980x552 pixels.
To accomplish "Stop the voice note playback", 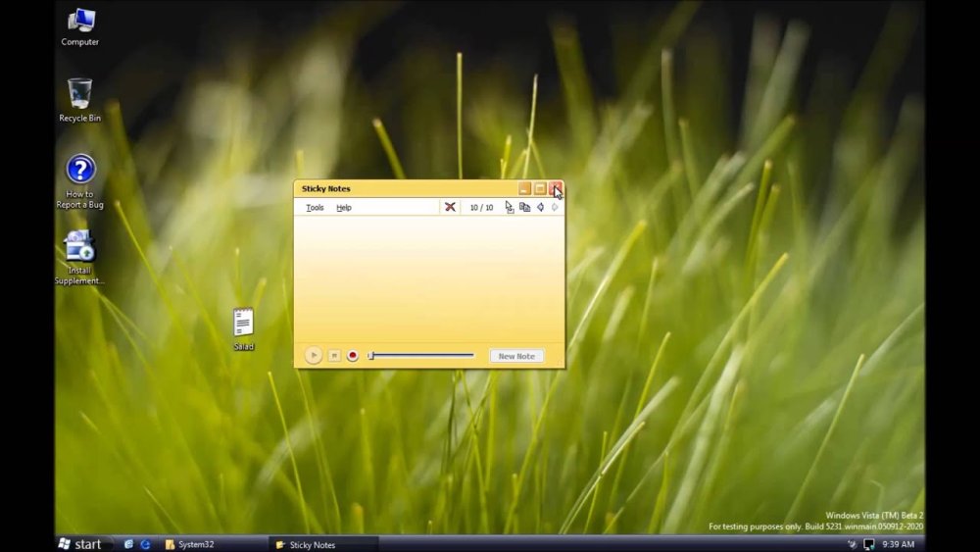I will tap(334, 356).
